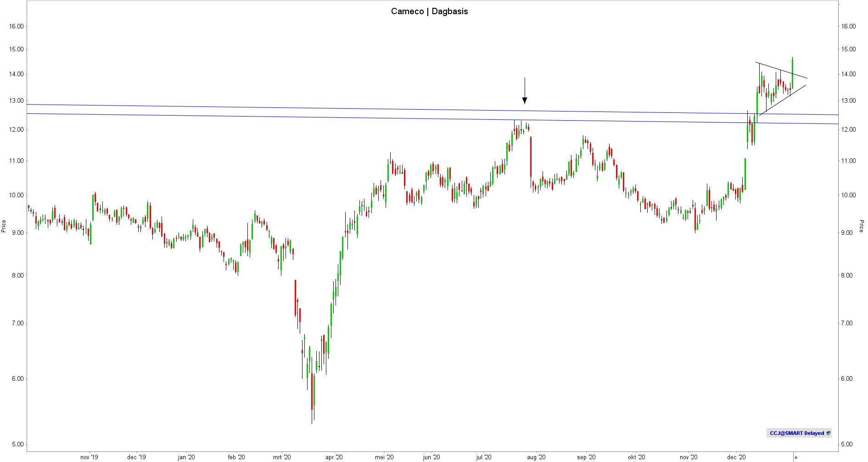Click the jul '20 date label
Viewport: 868px width, 462px height.
pyautogui.click(x=484, y=457)
